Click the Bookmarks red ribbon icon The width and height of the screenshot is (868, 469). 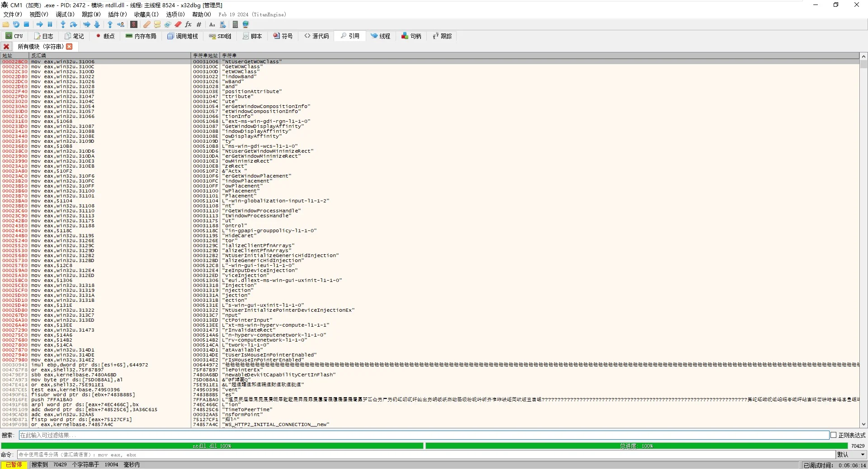(x=178, y=24)
